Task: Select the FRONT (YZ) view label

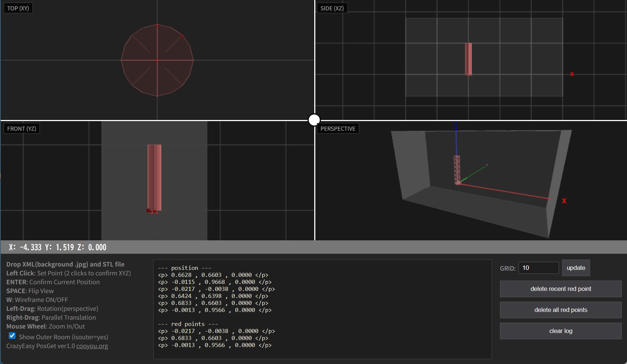Action: (x=21, y=128)
